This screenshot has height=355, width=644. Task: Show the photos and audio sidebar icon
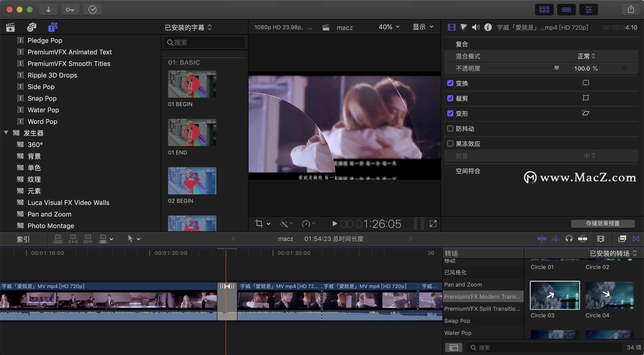click(x=32, y=27)
